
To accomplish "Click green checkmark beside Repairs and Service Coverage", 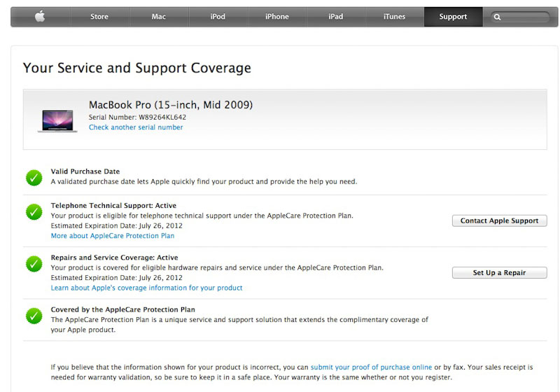I will click(34, 263).
